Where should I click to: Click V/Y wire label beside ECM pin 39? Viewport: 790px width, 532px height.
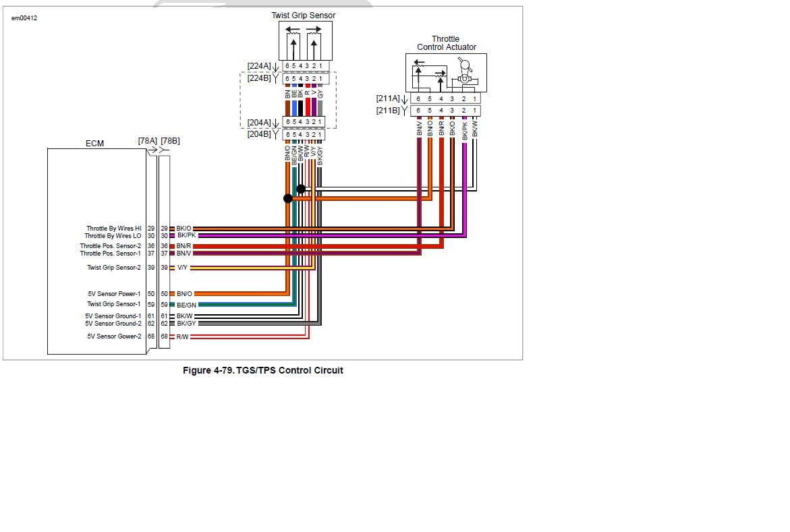182,268
